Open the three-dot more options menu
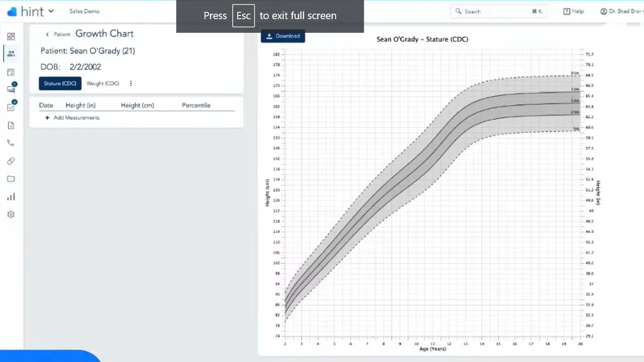 point(131,83)
